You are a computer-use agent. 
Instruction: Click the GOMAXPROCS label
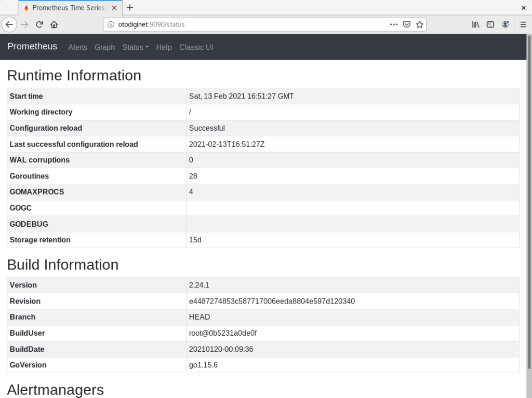tap(37, 192)
